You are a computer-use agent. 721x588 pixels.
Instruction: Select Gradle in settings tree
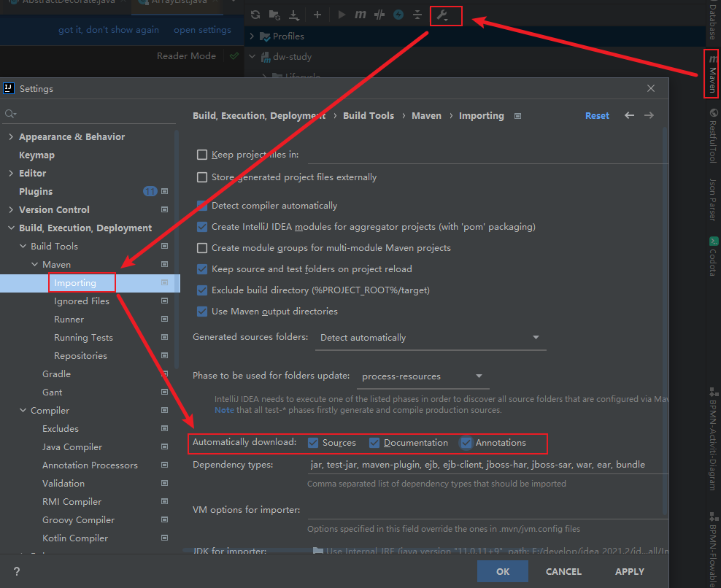point(57,374)
